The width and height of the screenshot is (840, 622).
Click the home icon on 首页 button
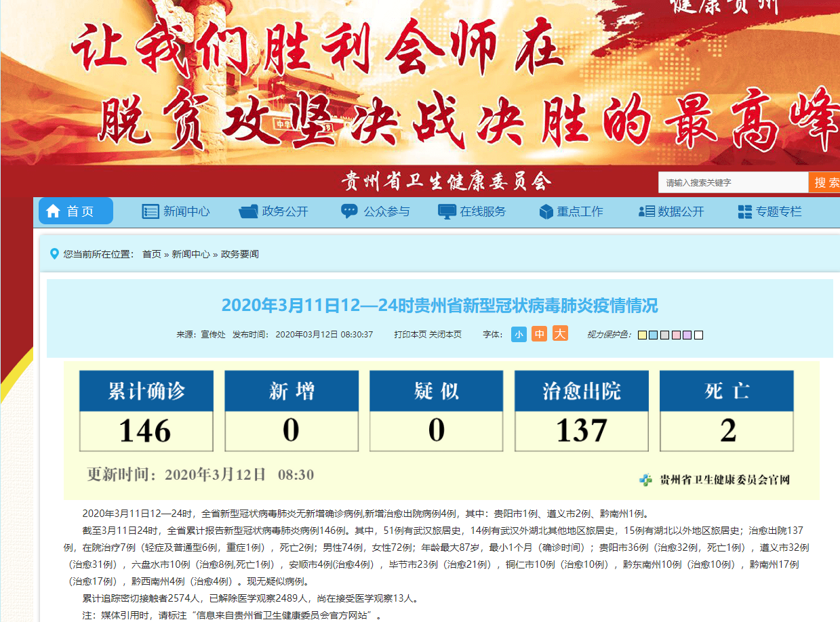(53, 211)
